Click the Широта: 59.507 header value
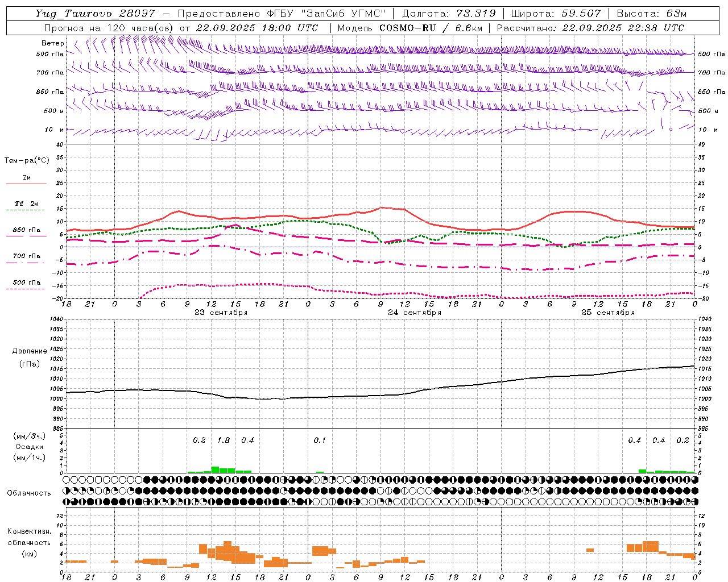The image size is (728, 582). 556,14
